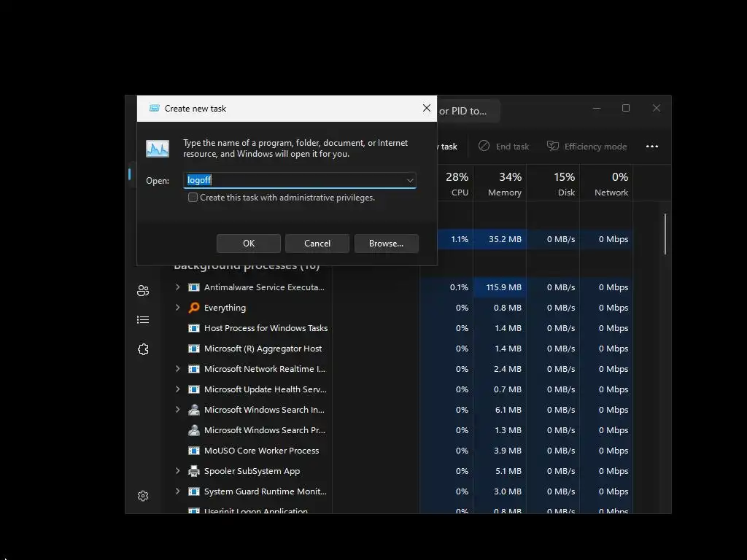747x560 pixels.
Task: Click OK to run logoff
Action: (x=249, y=244)
